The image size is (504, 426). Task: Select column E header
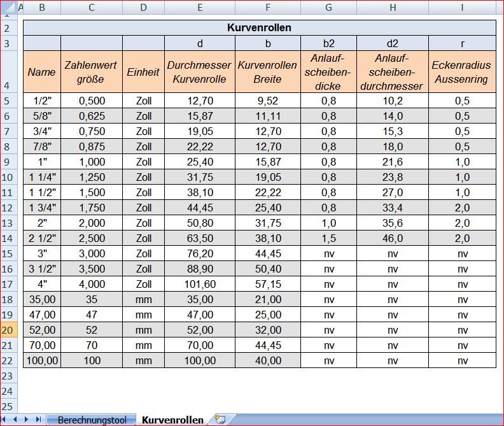(x=200, y=8)
